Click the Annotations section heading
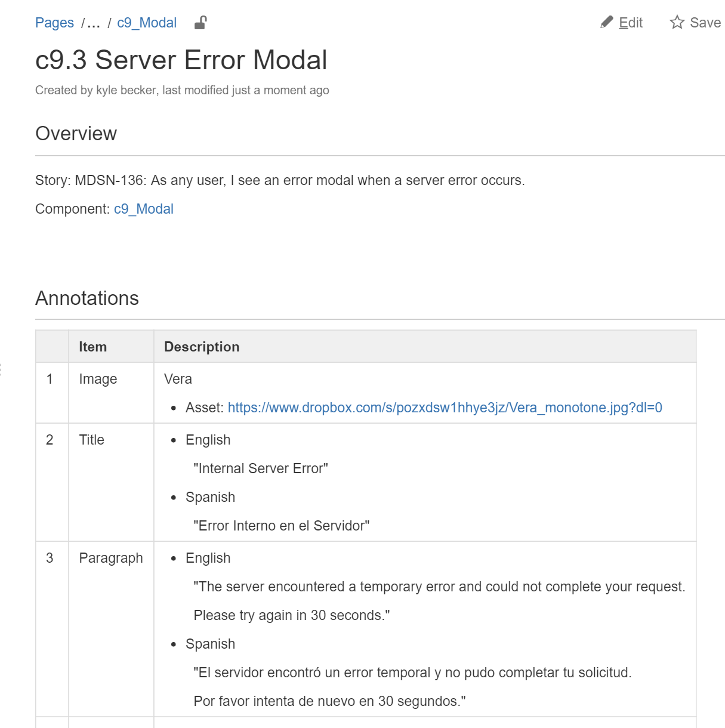This screenshot has height=728, width=725. click(x=87, y=298)
